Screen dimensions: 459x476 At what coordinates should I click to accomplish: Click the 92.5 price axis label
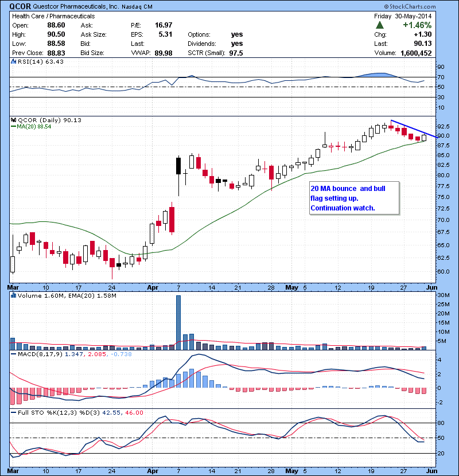443,126
